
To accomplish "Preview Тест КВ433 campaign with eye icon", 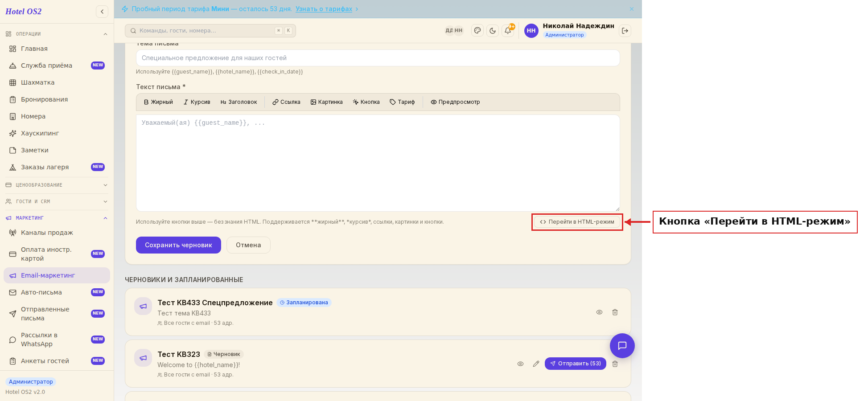I will 599,312.
